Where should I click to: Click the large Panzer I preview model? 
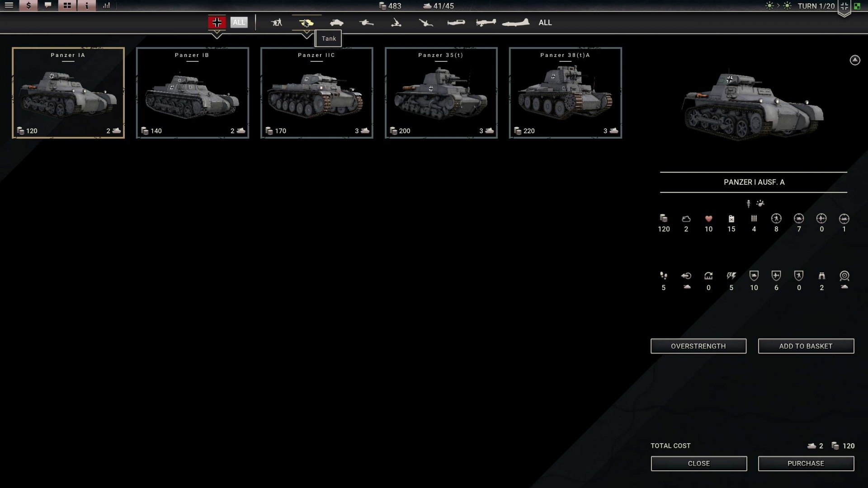753,107
